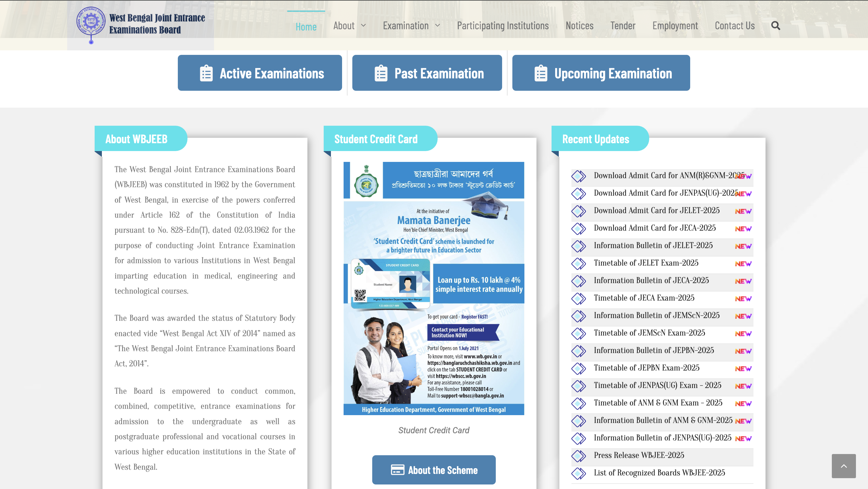Click clipboard icon on Past Examination
This screenshot has height=489, width=868.
tap(381, 73)
